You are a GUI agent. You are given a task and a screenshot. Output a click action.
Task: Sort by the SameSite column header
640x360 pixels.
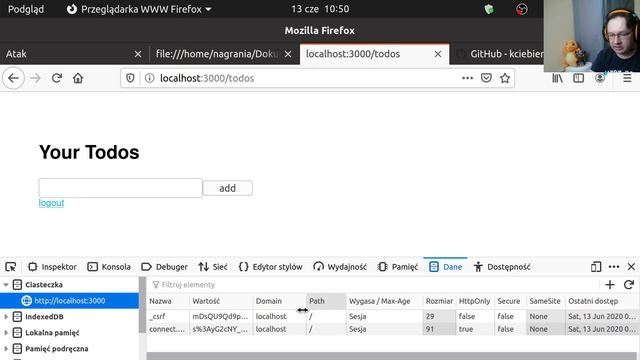pyautogui.click(x=546, y=301)
